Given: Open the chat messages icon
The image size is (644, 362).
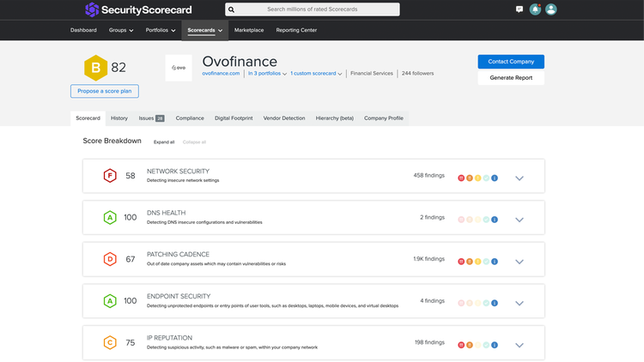Looking at the screenshot, I should point(519,9).
